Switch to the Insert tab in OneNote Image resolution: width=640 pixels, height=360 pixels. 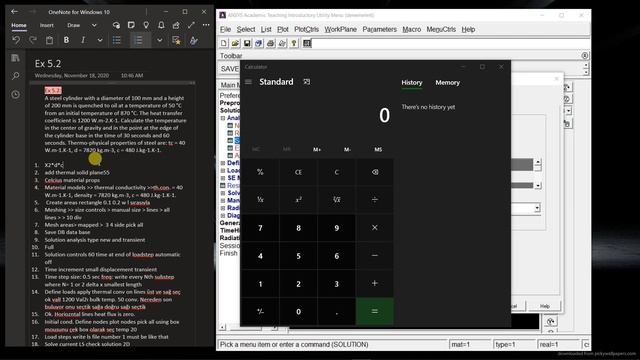coord(47,25)
